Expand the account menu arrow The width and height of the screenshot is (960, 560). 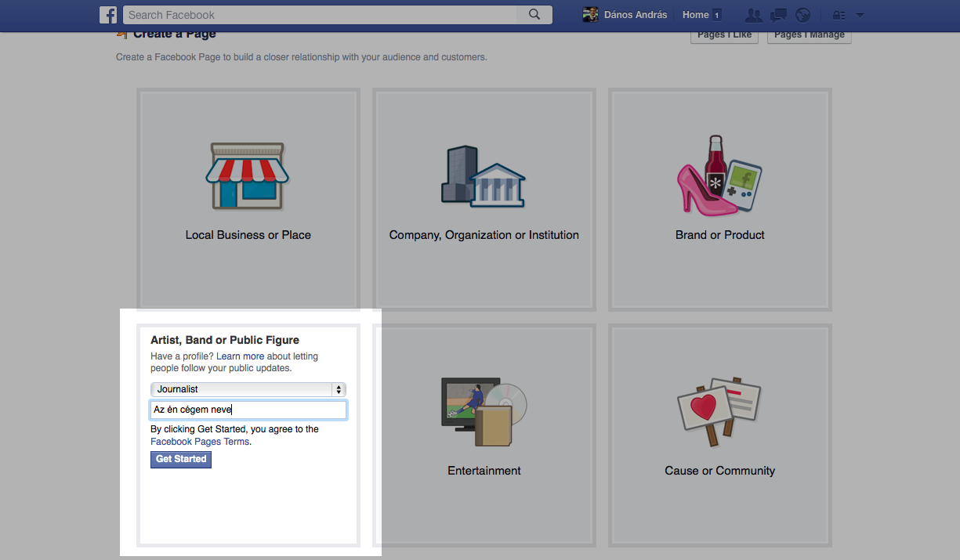coord(860,15)
